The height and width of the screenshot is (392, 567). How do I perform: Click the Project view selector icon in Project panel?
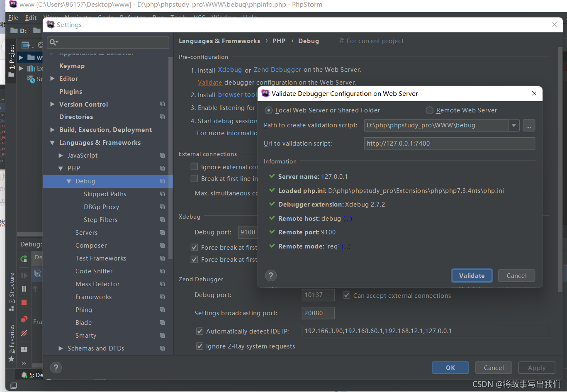(x=26, y=45)
